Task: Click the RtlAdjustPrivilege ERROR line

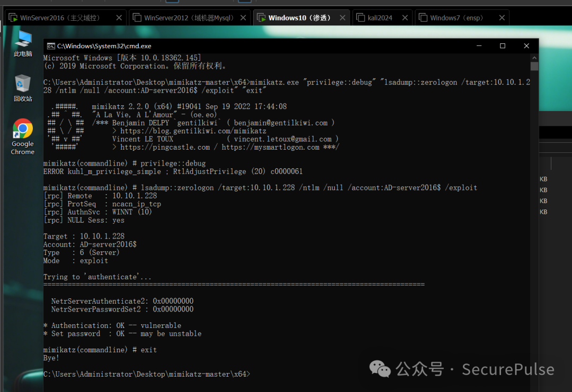Action: tap(173, 171)
